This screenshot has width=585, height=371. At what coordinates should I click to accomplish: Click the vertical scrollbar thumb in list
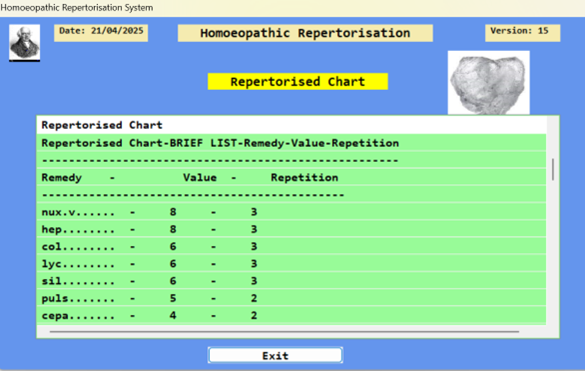click(553, 169)
